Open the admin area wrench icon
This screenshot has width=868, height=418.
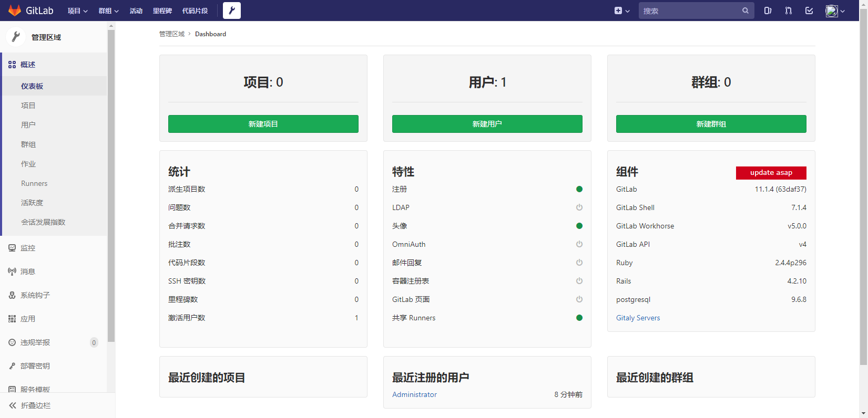click(232, 11)
